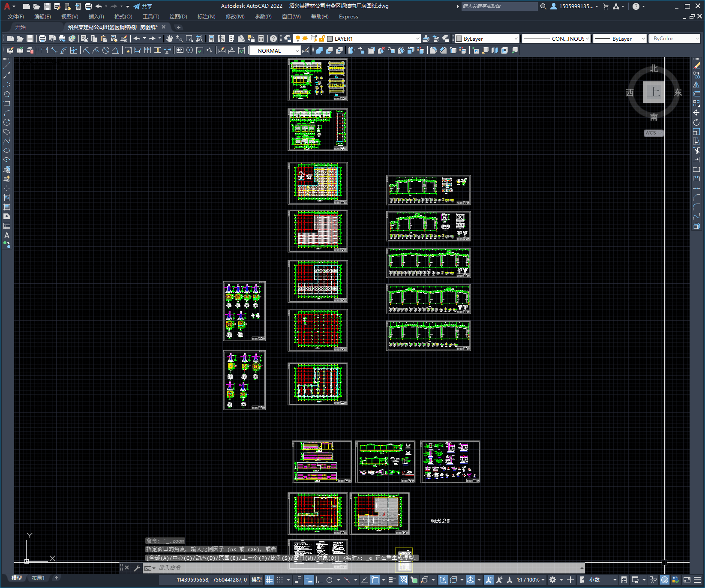Select the Multiline Text A tool
This screenshot has height=588, width=705.
[7, 235]
